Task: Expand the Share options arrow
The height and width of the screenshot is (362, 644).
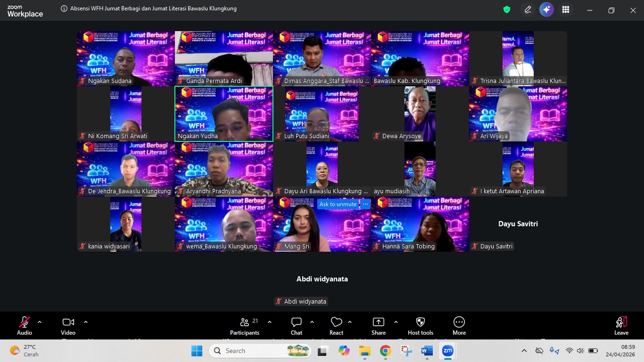Action: click(396, 322)
